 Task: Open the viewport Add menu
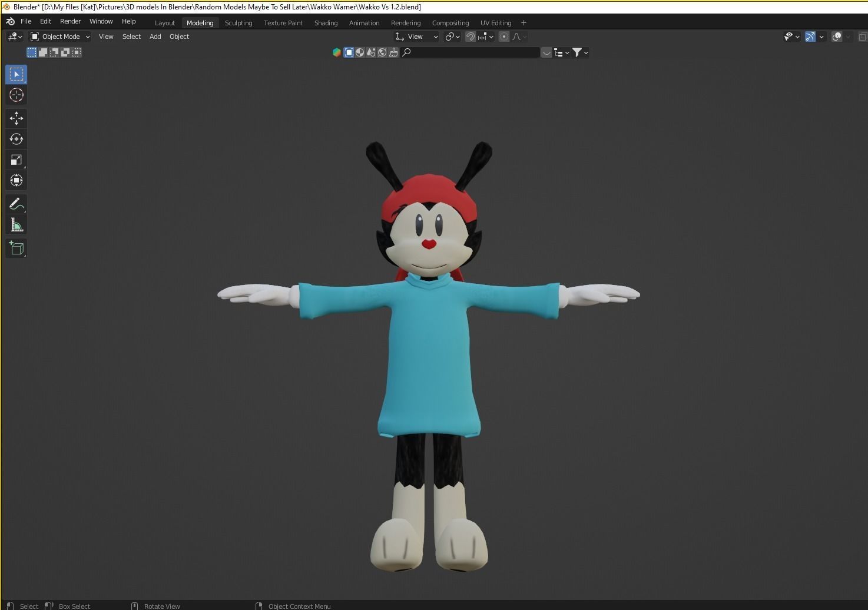(155, 37)
